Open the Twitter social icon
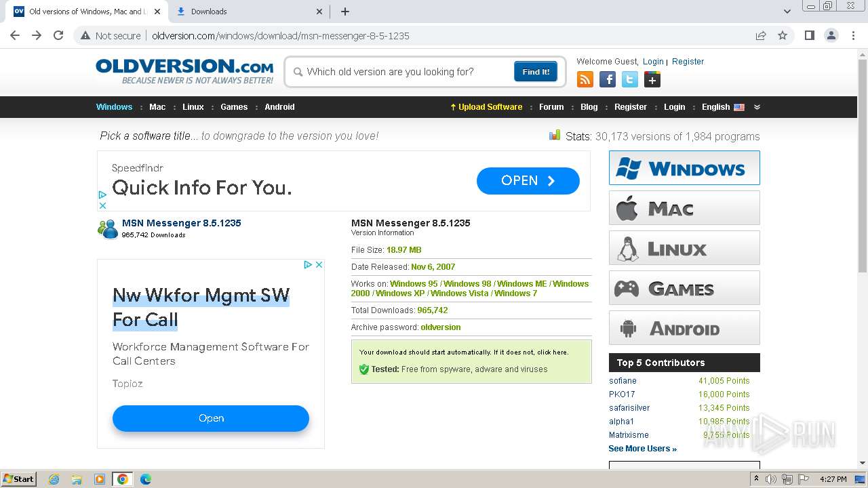 [630, 80]
